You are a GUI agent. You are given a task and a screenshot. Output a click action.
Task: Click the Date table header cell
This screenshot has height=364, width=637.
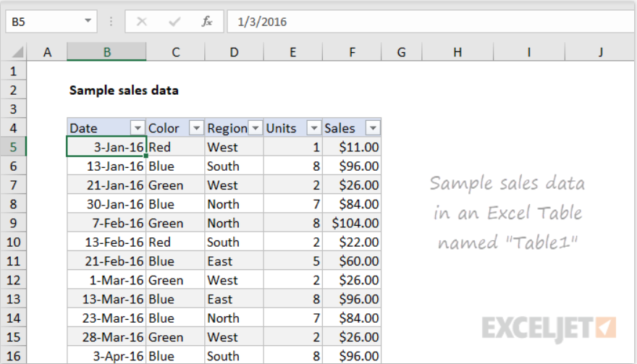(106, 128)
